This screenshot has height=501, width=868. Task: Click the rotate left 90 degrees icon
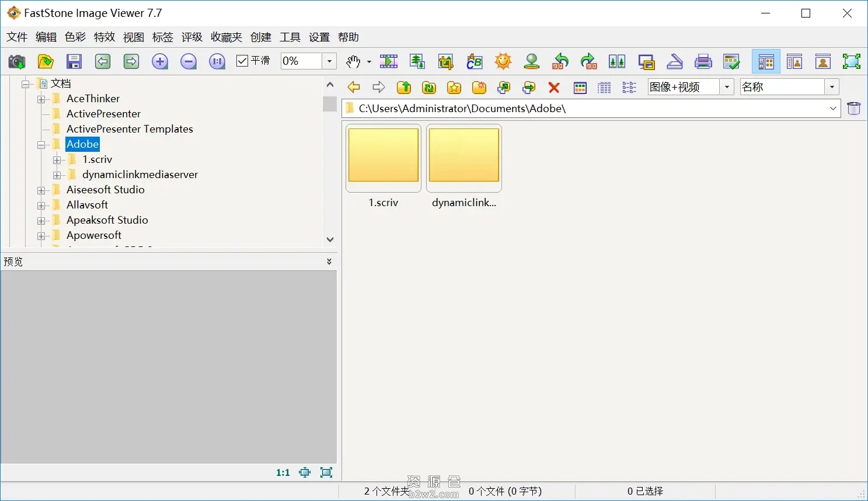click(x=560, y=61)
